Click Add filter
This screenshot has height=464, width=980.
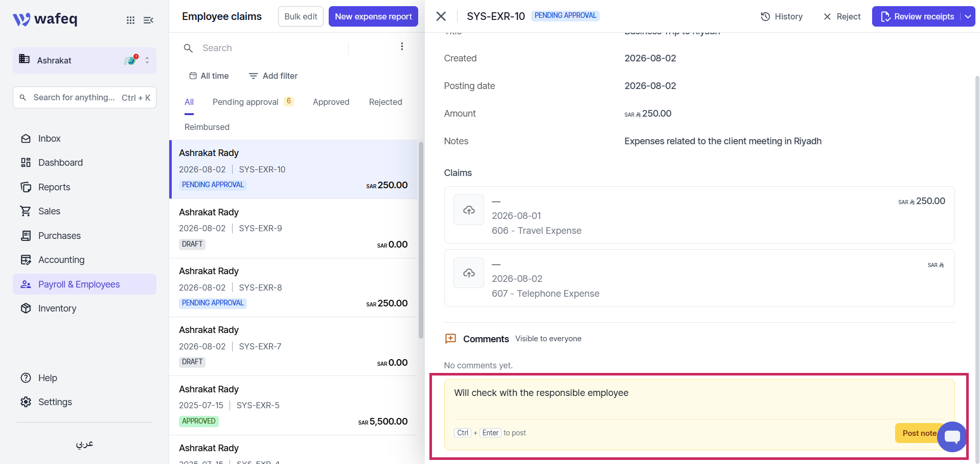pos(273,76)
